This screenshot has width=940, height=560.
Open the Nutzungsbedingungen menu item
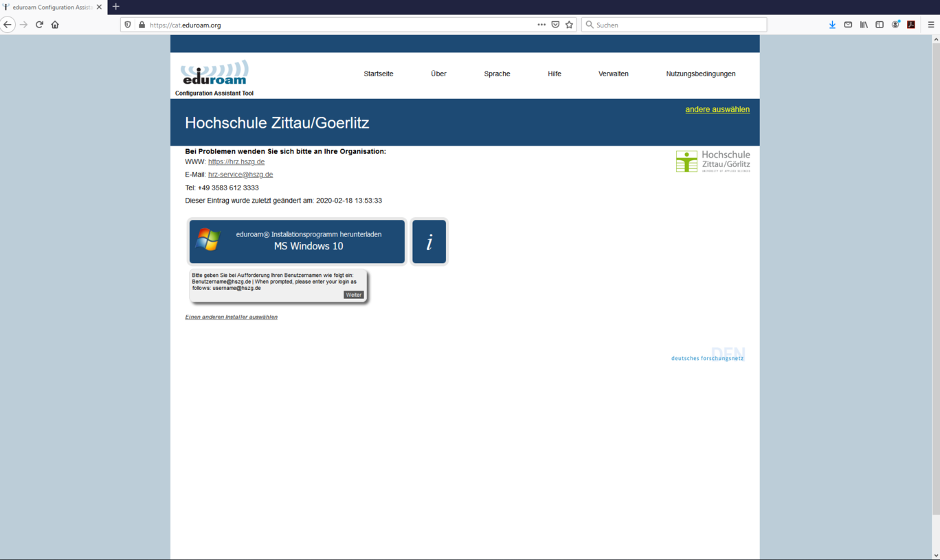701,74
